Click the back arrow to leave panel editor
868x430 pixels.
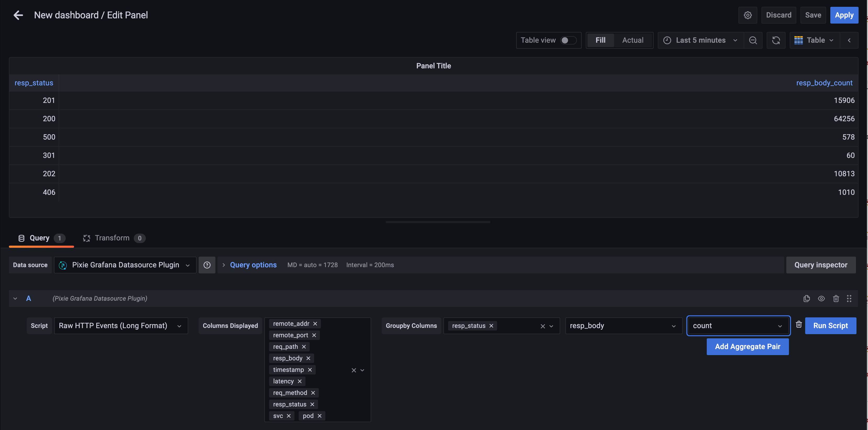[18, 15]
